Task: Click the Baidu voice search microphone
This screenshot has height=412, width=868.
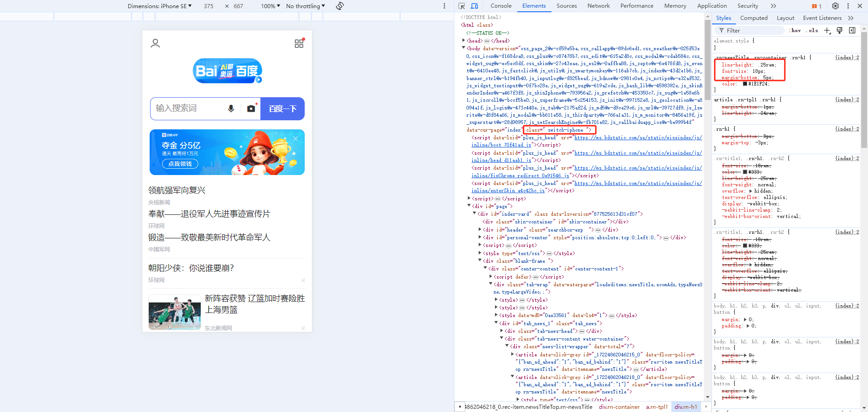Action: pyautogui.click(x=231, y=109)
